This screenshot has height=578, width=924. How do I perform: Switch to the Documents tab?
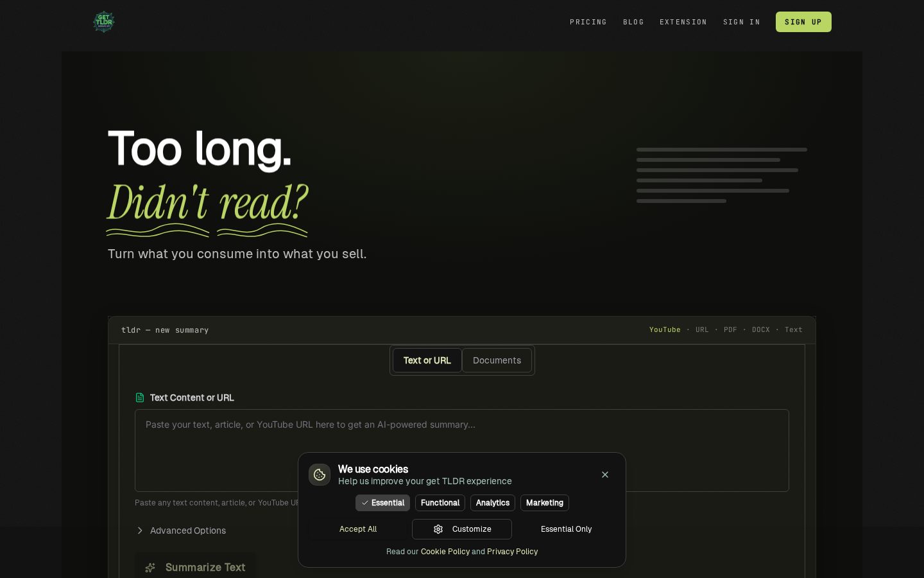(x=497, y=360)
